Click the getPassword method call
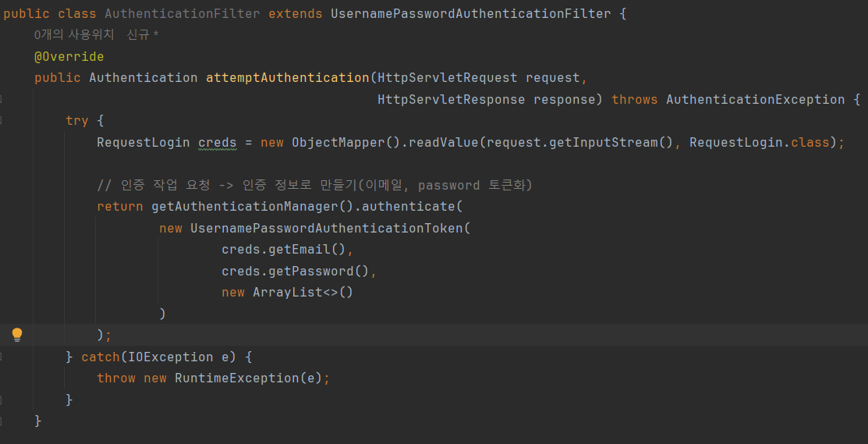Image resolution: width=868 pixels, height=444 pixels. [x=311, y=271]
